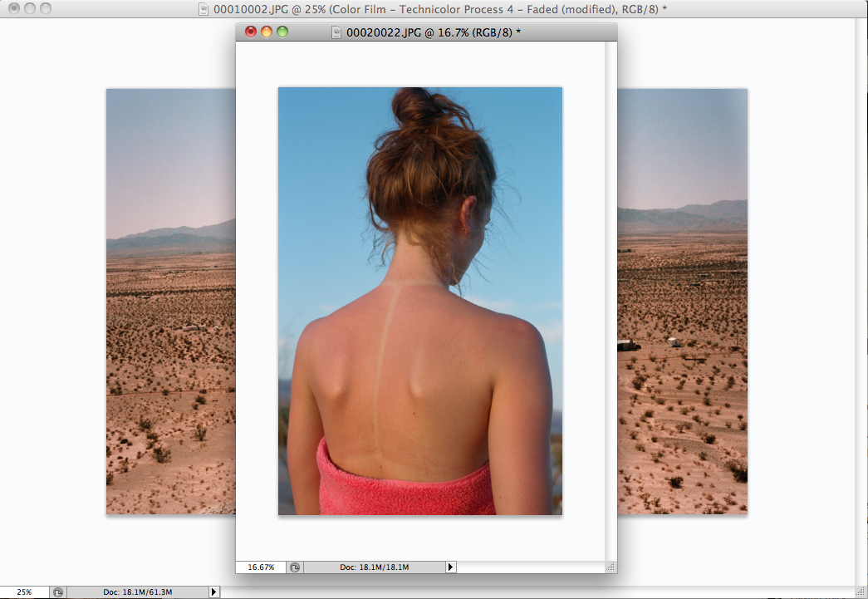The height and width of the screenshot is (599, 868).
Task: Click the woman's back photo on the canvas
Action: pos(420,301)
